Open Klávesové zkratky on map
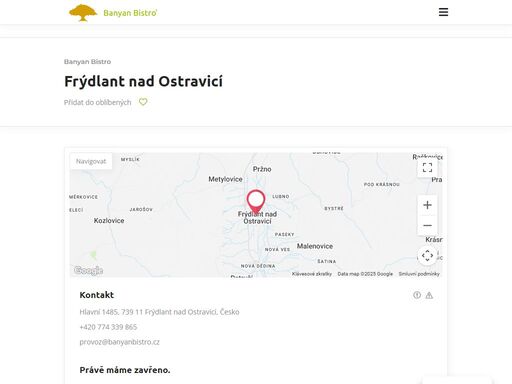The height and width of the screenshot is (384, 512). tap(312, 274)
